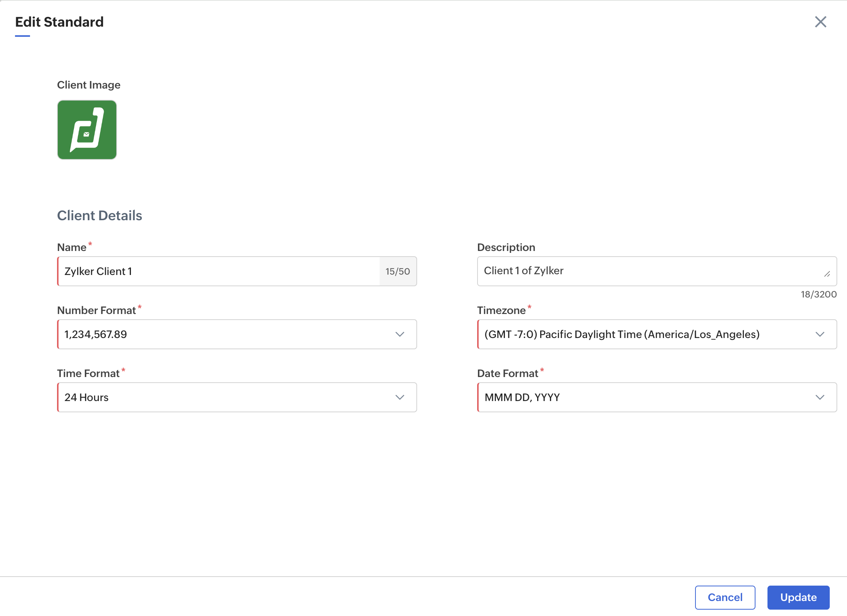847x616 pixels.
Task: Click the Number Format chevron arrow
Action: (400, 334)
